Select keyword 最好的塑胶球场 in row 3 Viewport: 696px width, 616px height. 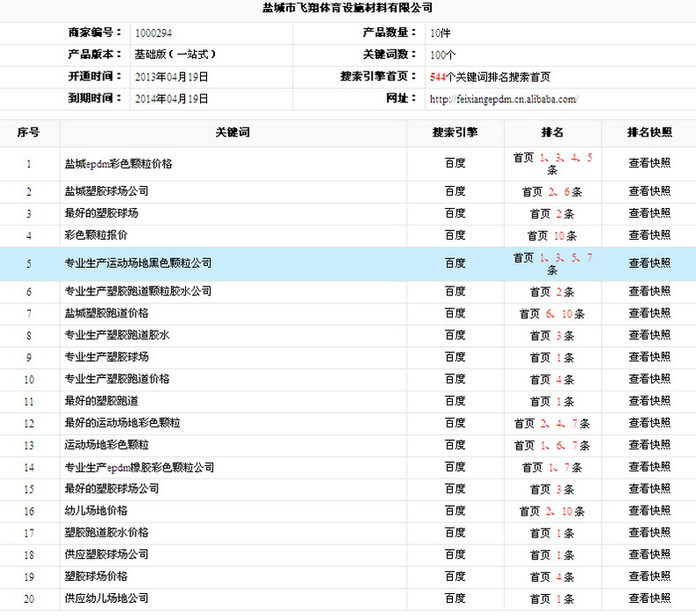click(101, 213)
